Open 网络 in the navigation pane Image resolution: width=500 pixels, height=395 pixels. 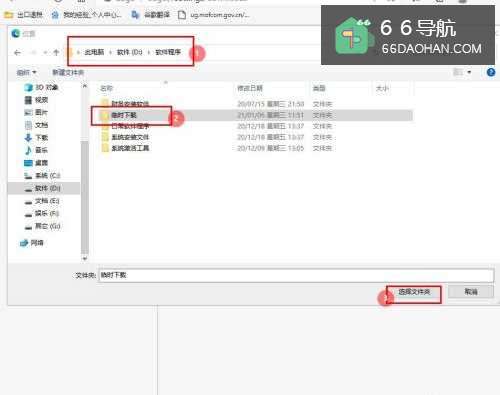(32, 243)
